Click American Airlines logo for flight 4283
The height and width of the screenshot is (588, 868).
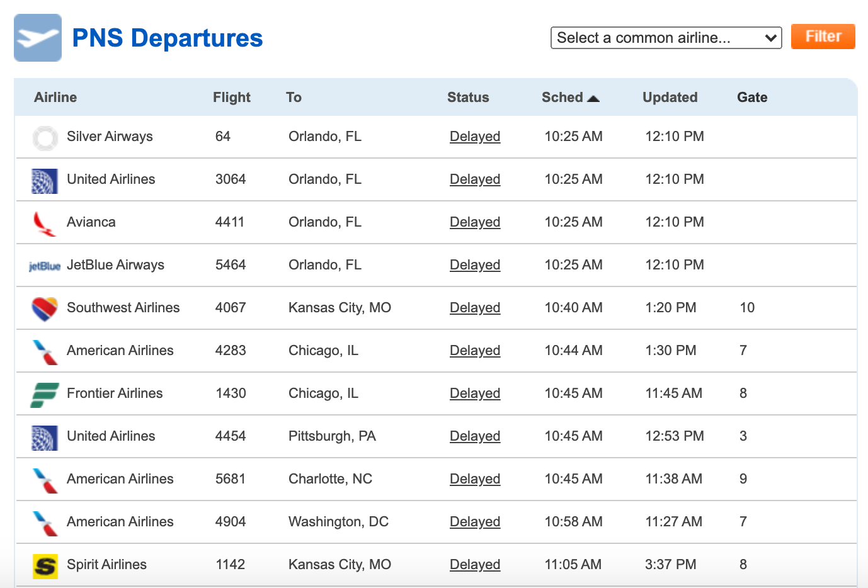pyautogui.click(x=45, y=352)
